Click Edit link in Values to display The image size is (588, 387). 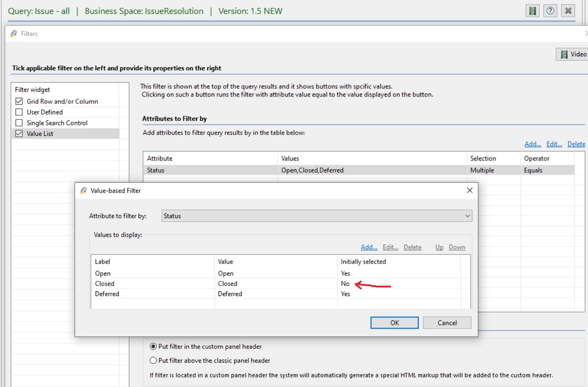coord(391,247)
